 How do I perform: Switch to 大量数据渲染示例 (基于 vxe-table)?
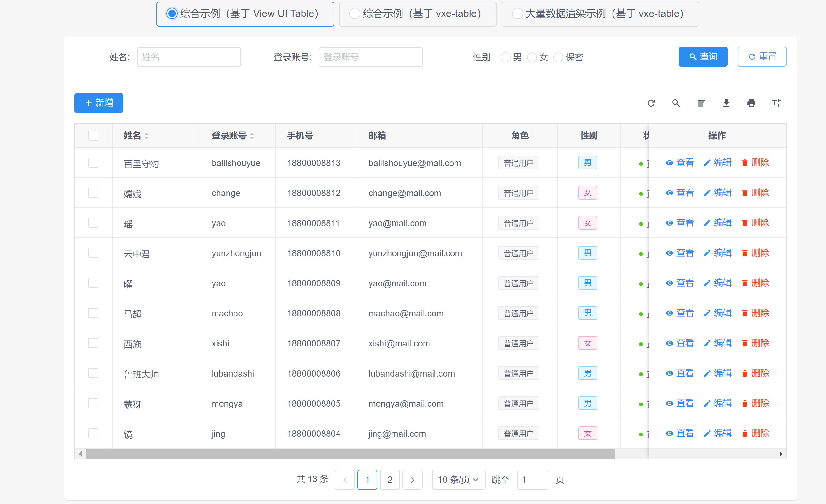[600, 14]
